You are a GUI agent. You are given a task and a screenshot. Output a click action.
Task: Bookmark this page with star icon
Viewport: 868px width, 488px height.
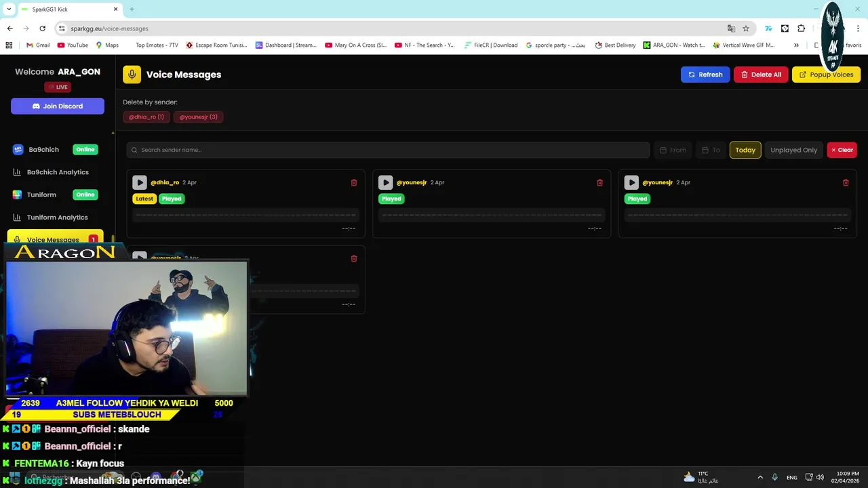(x=746, y=28)
